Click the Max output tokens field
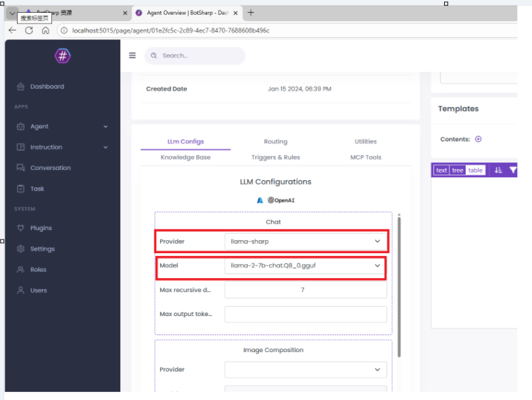Screen dimensions: 532x400 (x=306, y=314)
